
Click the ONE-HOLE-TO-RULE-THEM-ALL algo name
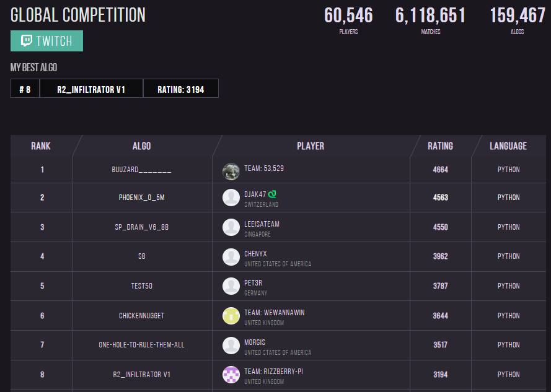[x=141, y=345]
